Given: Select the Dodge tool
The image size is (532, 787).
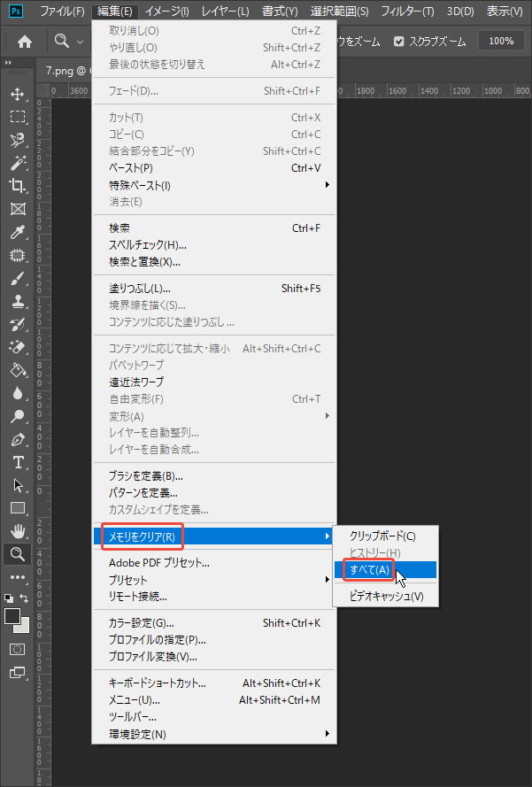Looking at the screenshot, I should pos(18,417).
